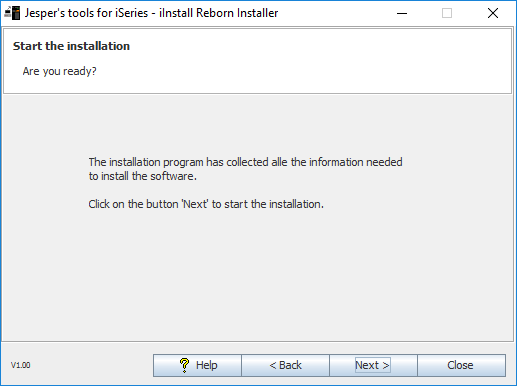Click the V1.00 version label
517x386 pixels.
[x=20, y=365]
